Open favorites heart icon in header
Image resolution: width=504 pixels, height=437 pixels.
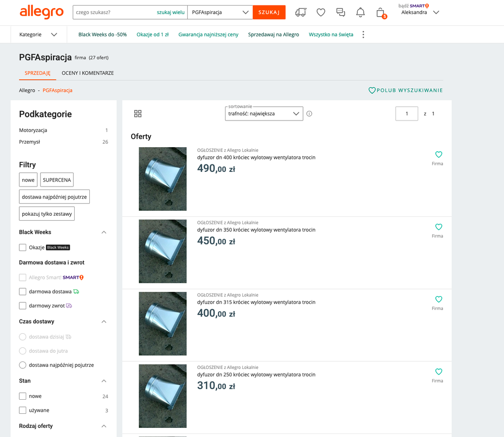(x=321, y=13)
